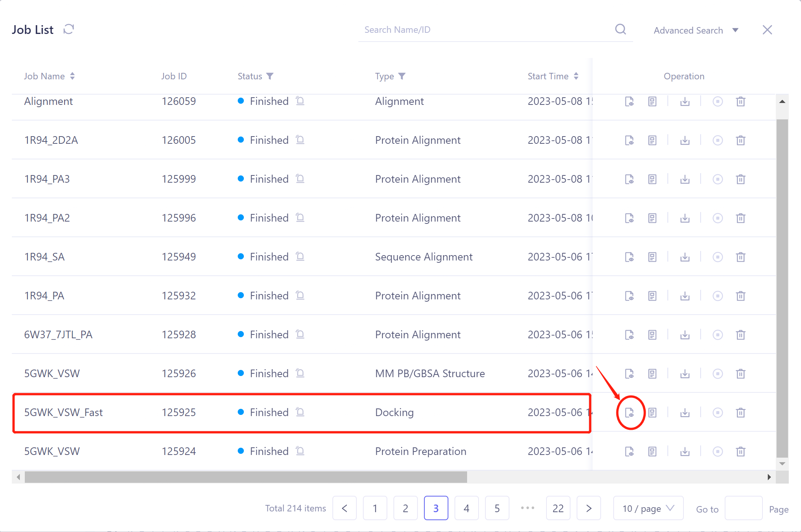Open the Advanced Search dropdown
The image size is (801, 532).
pos(696,30)
